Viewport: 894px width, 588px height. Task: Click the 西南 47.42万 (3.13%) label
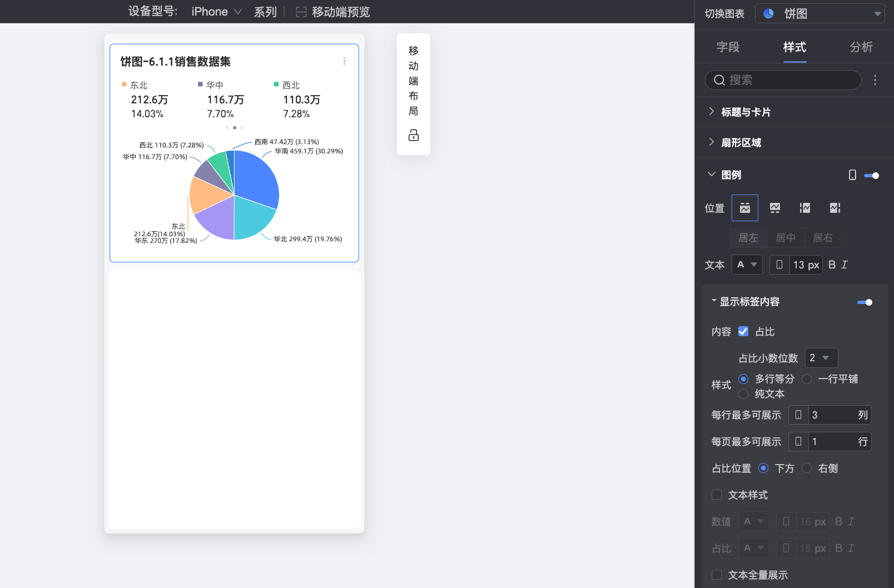click(287, 142)
